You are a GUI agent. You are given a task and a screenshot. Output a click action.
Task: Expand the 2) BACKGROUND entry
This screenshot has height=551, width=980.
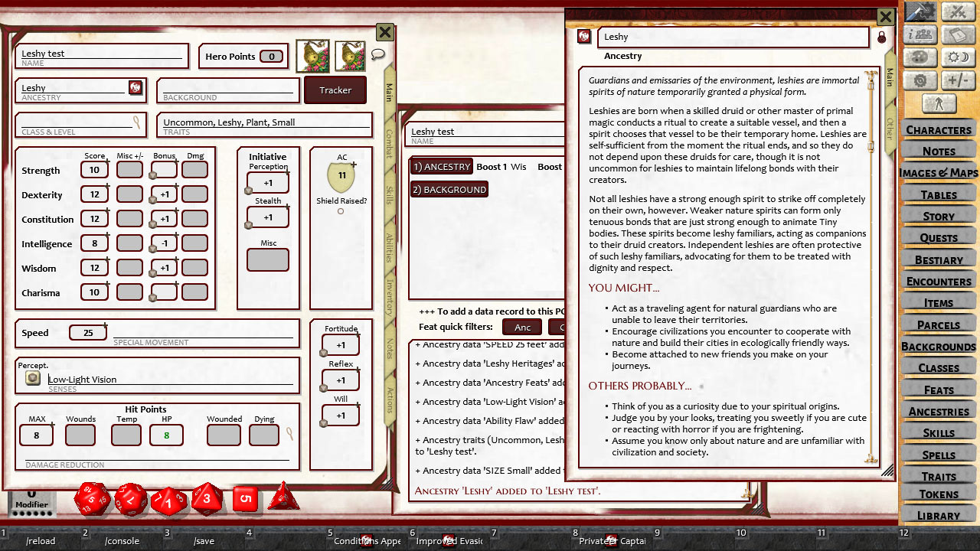[449, 189]
